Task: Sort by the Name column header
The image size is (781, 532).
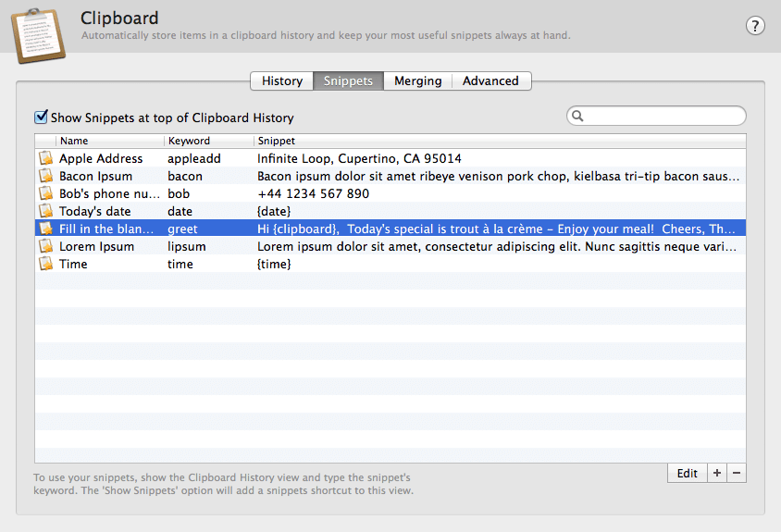Action: tap(110, 141)
